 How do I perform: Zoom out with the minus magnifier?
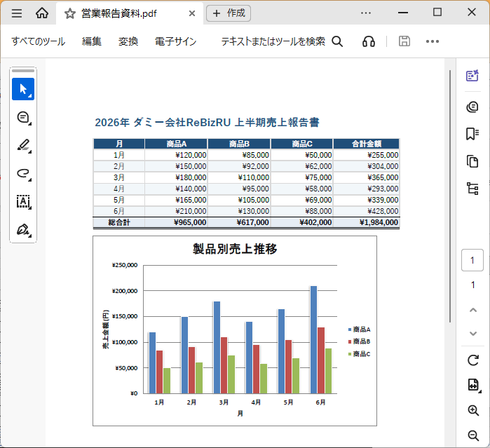473,435
